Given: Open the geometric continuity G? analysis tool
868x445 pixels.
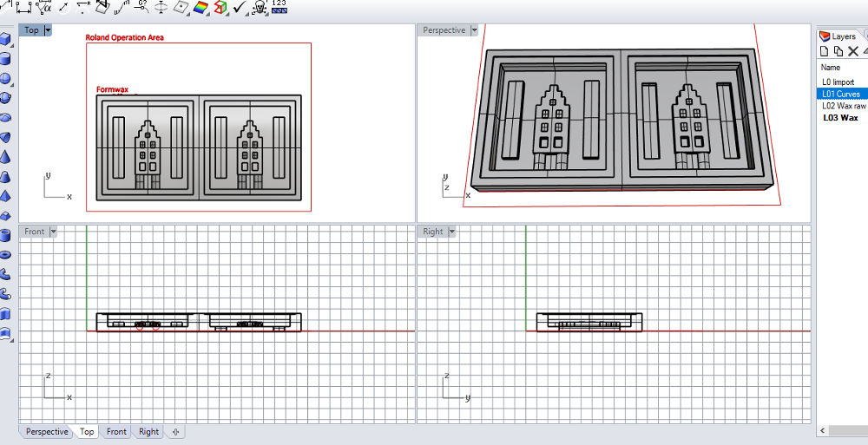Looking at the screenshot, I should tap(141, 7).
